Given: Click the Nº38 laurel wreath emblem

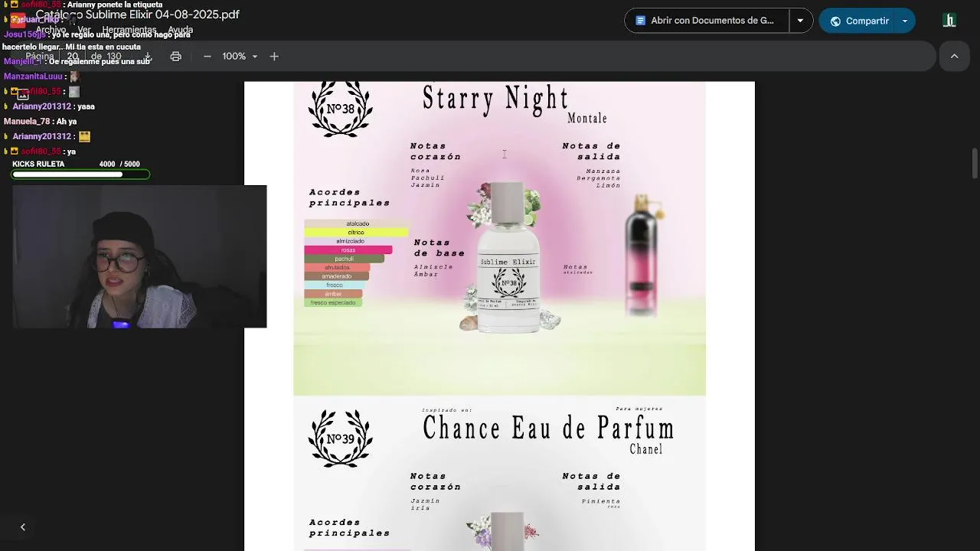Looking at the screenshot, I should [x=340, y=109].
